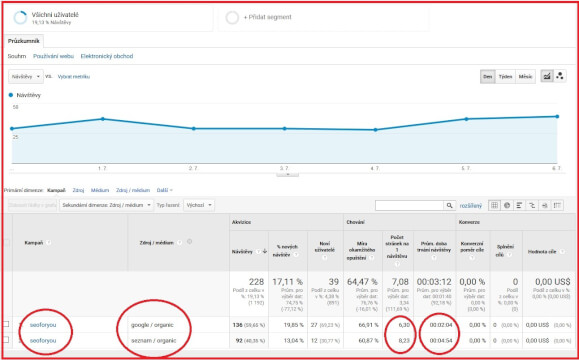Click the help icon beside Návštěvy header

coord(258,252)
